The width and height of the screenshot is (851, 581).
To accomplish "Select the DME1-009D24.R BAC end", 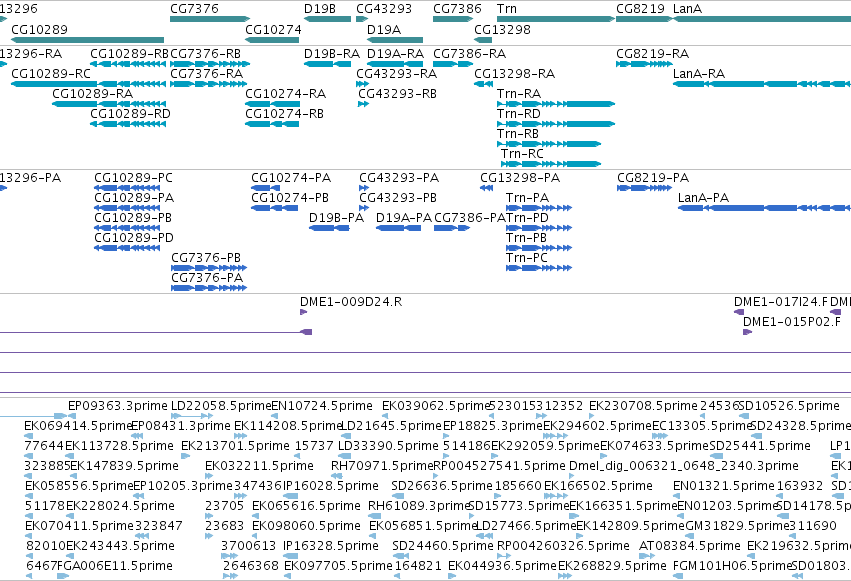I will (x=303, y=312).
